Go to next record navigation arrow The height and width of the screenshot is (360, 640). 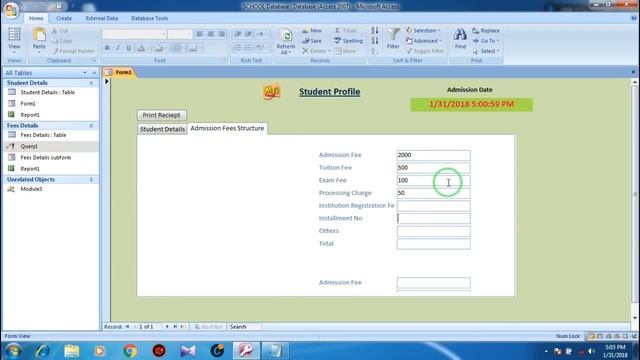coord(167,327)
